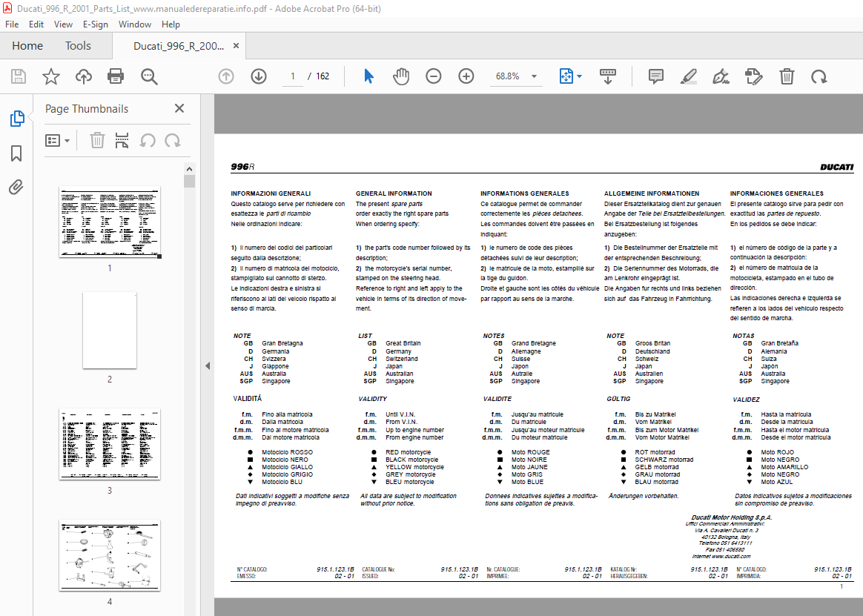The image size is (863, 616).
Task: Switch to the Tools tab
Action: 78,46
